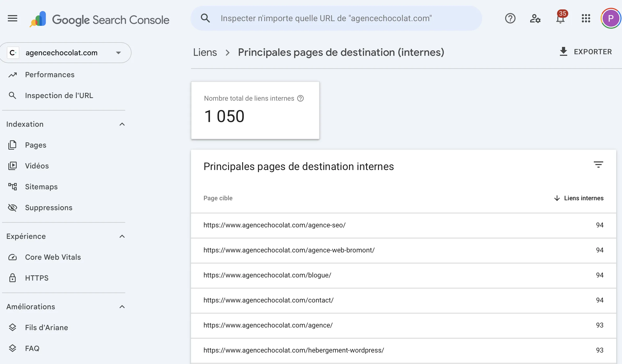Open the blogue page row
Image resolution: width=622 pixels, height=364 pixels.
(x=403, y=275)
